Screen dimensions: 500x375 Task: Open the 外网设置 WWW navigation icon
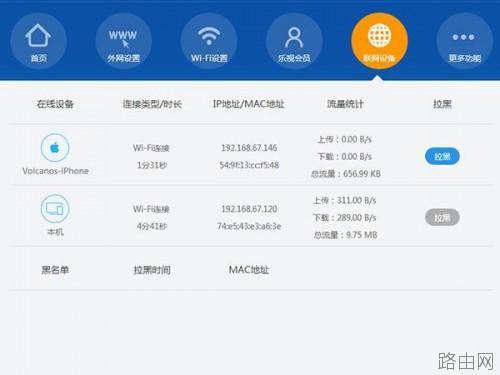point(123,41)
